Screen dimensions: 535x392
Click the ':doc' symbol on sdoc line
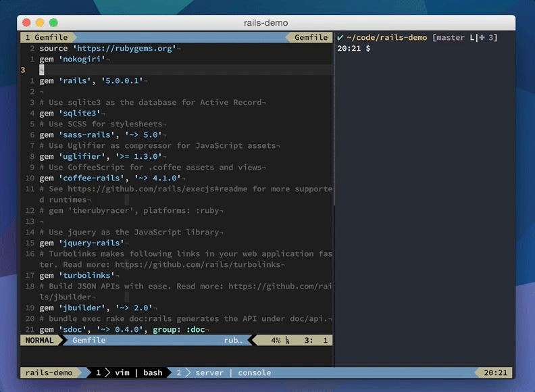point(195,330)
